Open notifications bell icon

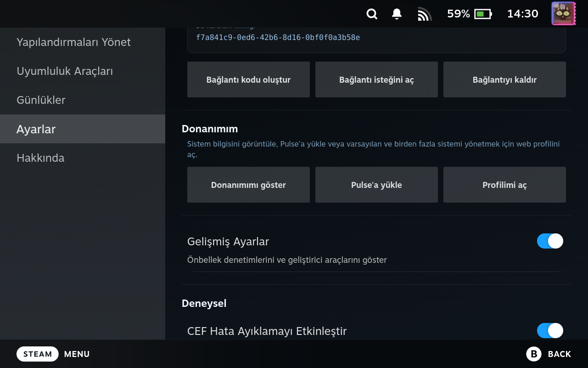click(x=397, y=14)
